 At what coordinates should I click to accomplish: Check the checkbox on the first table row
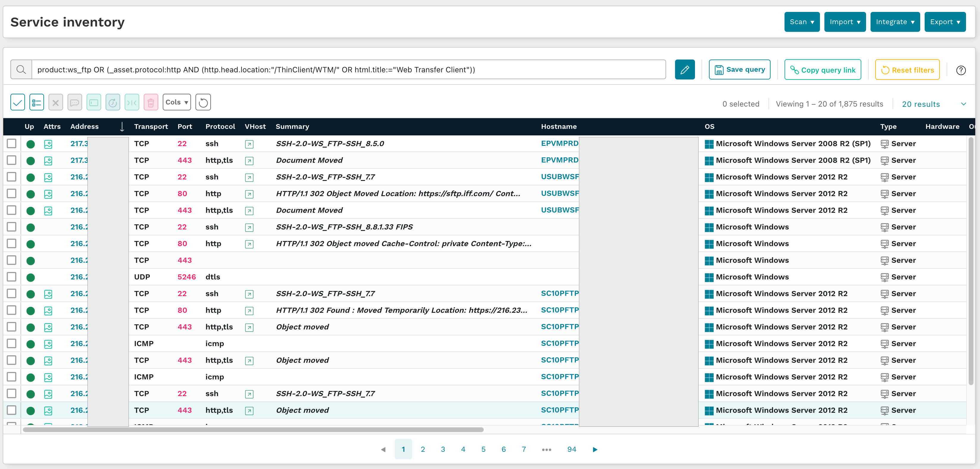tap(11, 143)
